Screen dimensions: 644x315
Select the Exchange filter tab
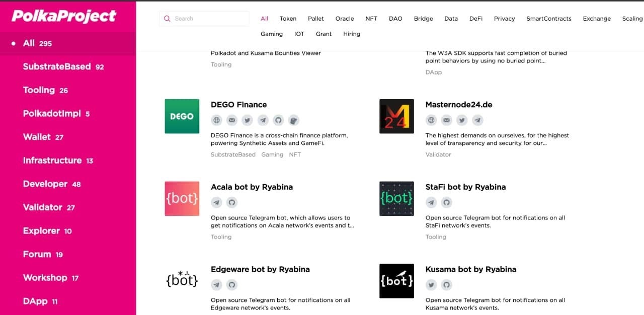(597, 19)
